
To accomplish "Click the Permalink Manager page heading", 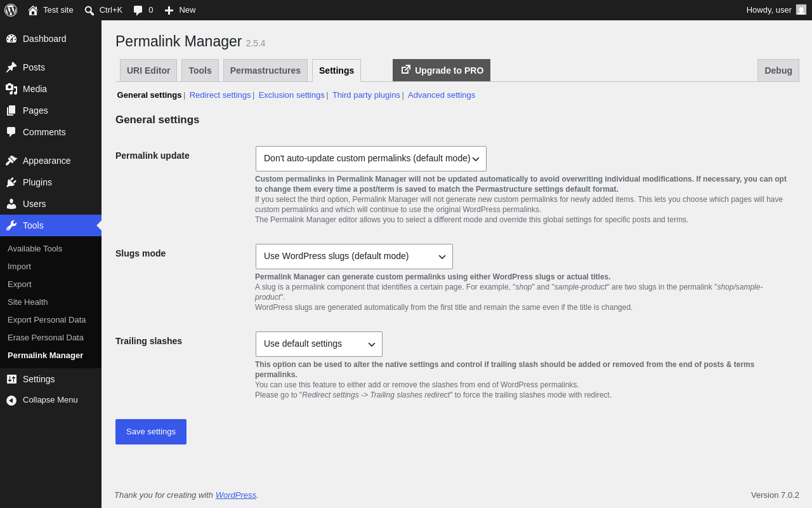I will (179, 41).
